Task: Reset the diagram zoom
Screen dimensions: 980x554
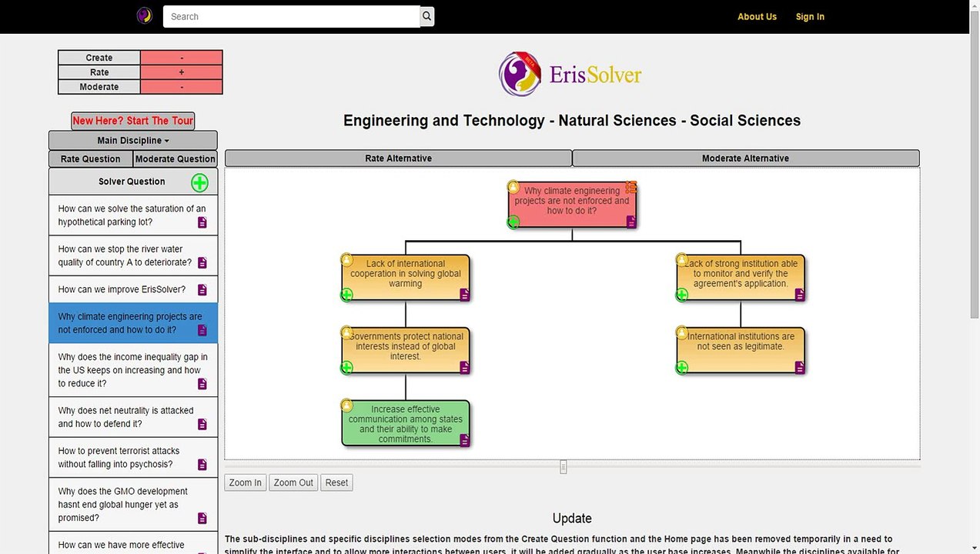Action: coord(336,482)
